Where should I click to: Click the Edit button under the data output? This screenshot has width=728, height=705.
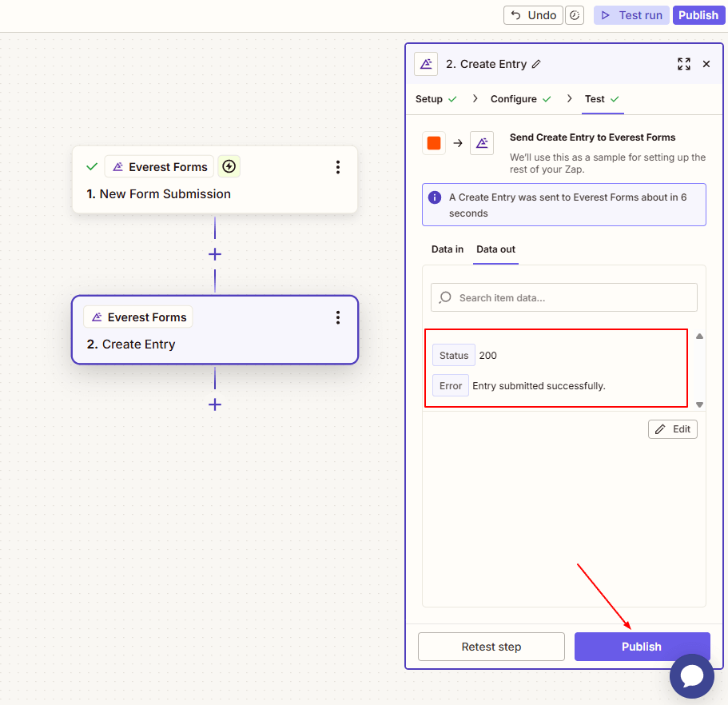(x=673, y=429)
